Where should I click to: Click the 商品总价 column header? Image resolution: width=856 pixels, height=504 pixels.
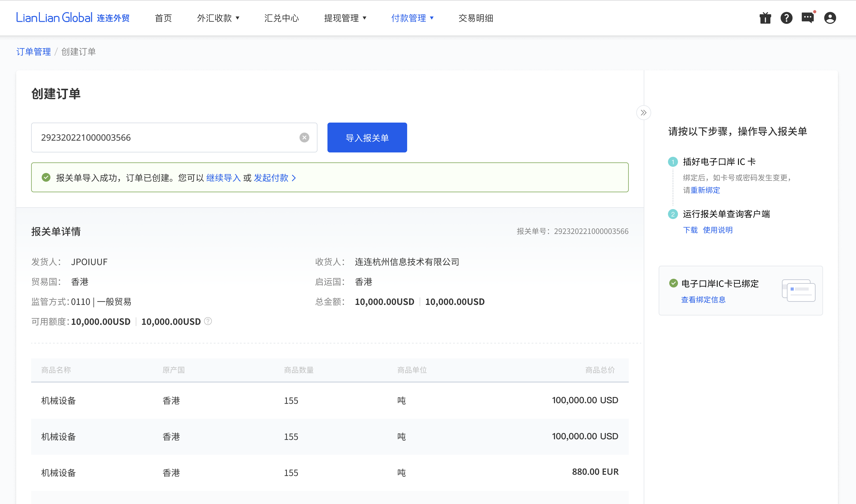pyautogui.click(x=600, y=370)
